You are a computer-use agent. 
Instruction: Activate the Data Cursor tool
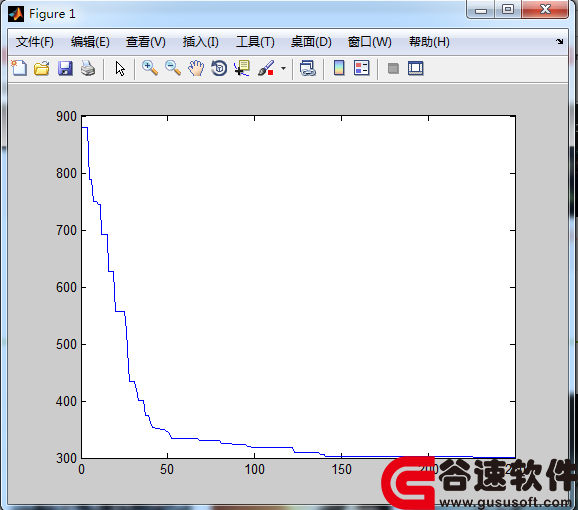click(242, 68)
